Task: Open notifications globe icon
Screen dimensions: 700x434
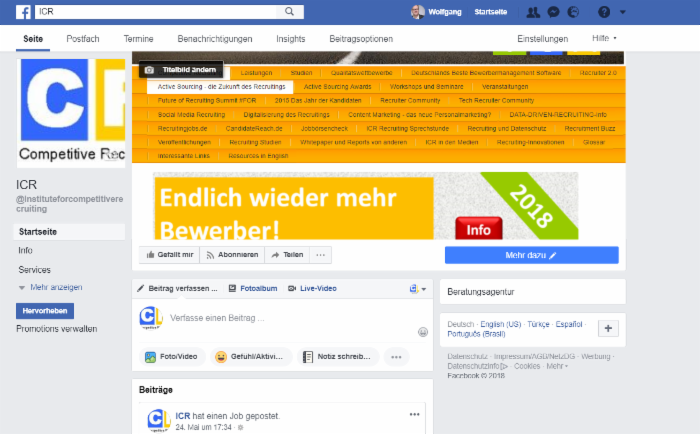Action: coord(573,12)
